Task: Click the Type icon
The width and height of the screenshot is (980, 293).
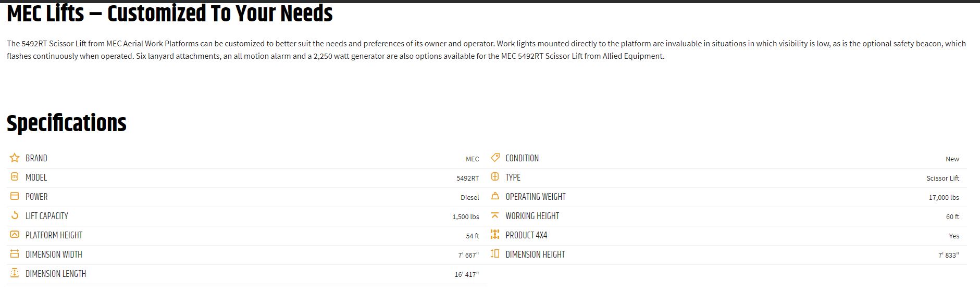Action: (x=495, y=177)
